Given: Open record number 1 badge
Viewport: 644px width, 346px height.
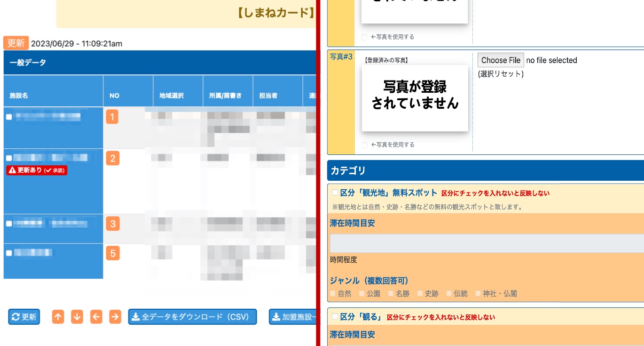Looking at the screenshot, I should coord(112,116).
